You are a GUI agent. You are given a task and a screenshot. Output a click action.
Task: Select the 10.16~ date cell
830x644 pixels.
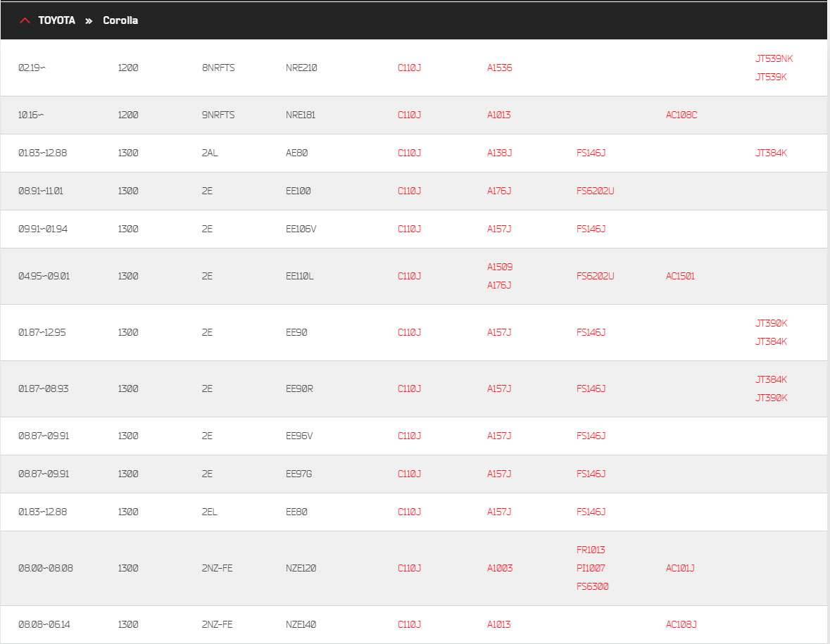(31, 115)
